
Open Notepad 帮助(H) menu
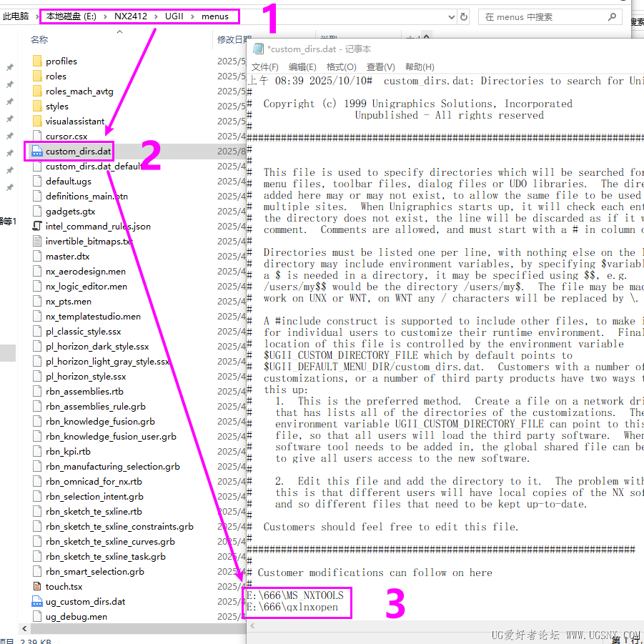tap(420, 67)
